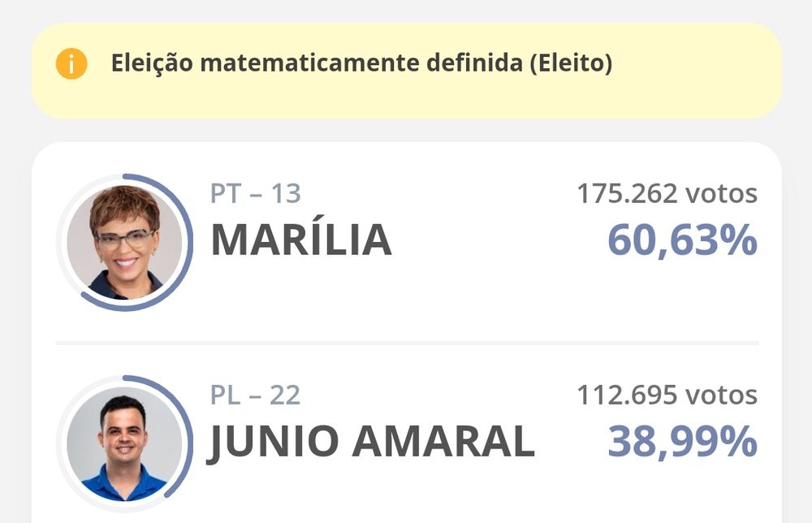This screenshot has height=523, width=812.
Task: Select the JUNIO AMARAL candidate name
Action: (372, 443)
